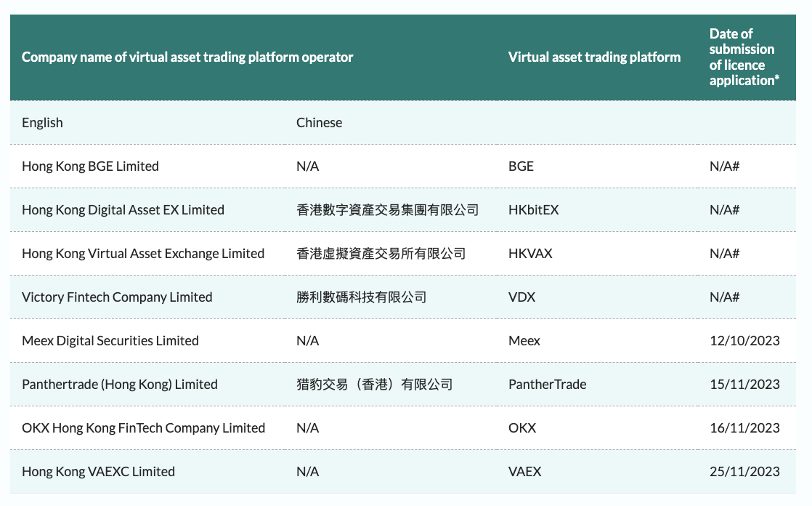Click the 'Date of submission of licence application' header
The width and height of the screenshot is (812, 506).
[x=744, y=57]
